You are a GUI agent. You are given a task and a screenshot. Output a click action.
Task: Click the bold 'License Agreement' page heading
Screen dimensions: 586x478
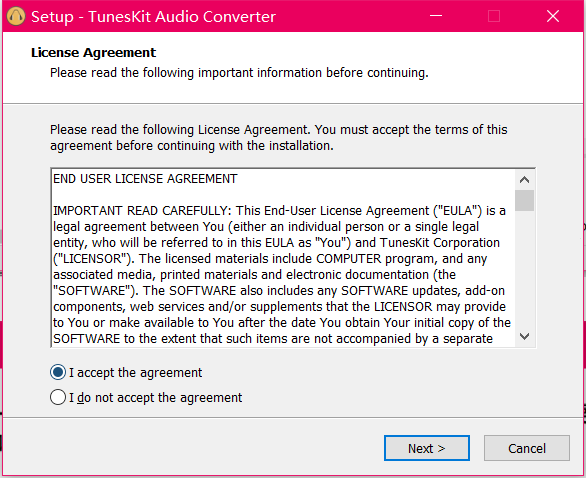(x=93, y=53)
